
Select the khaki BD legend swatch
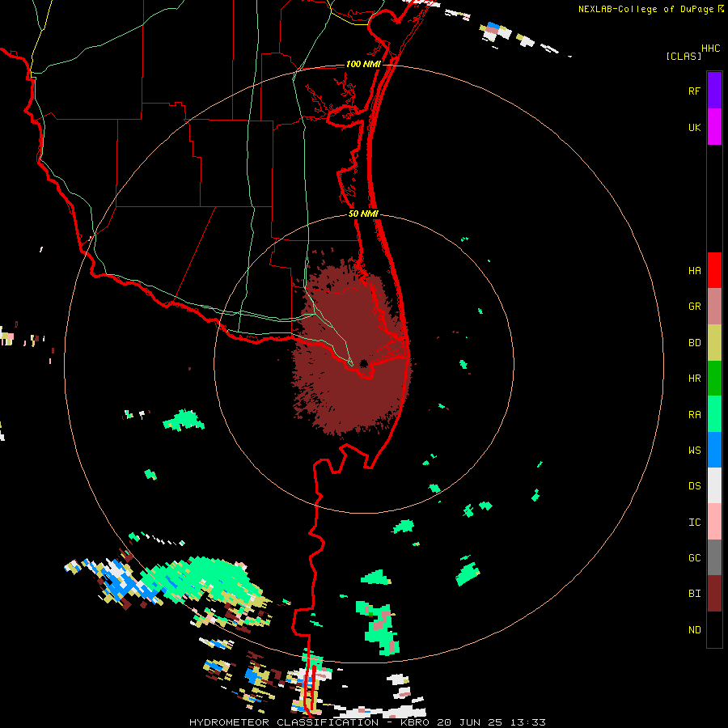tap(714, 343)
